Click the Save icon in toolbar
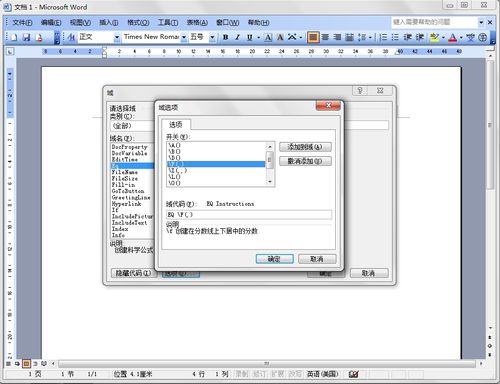This screenshot has height=384, width=500. pos(27,37)
